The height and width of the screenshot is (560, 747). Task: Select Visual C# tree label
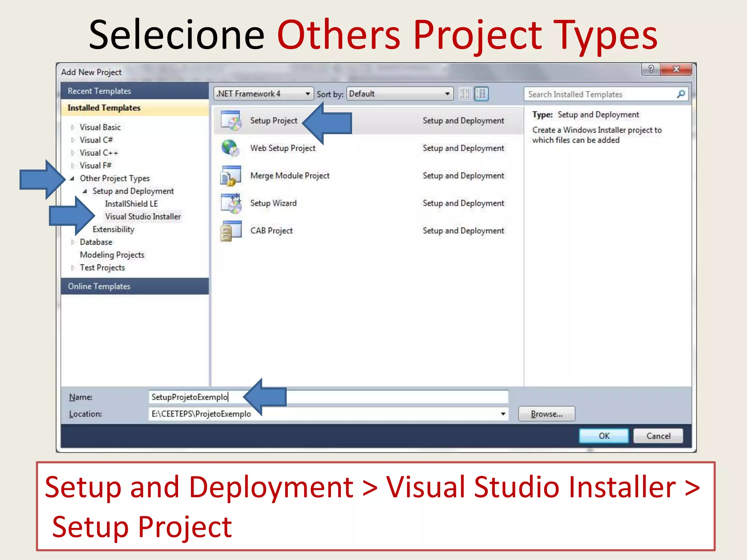96,140
